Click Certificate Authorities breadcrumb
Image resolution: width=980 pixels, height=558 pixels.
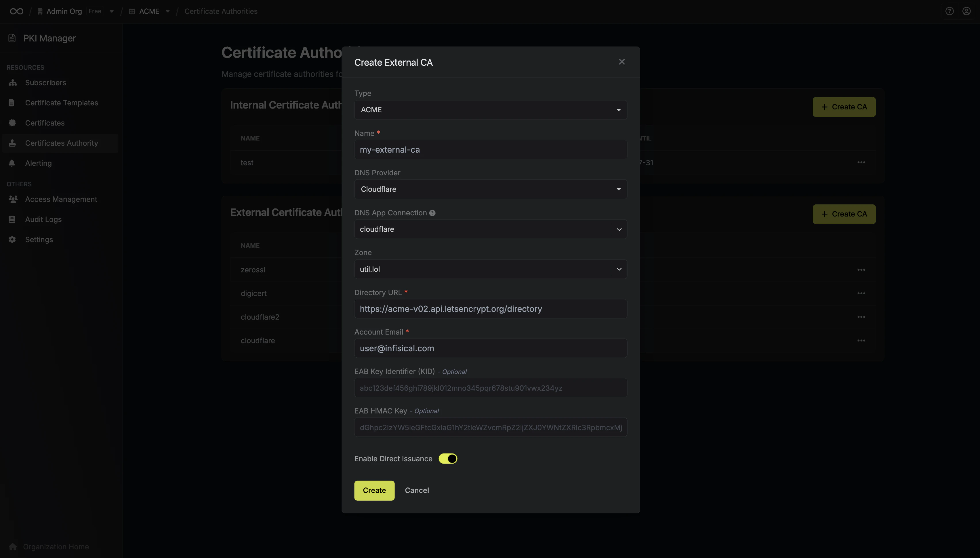221,12
